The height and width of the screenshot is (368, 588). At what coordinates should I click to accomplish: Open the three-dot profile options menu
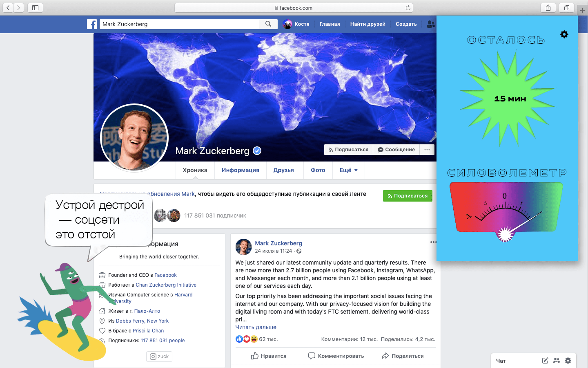(427, 150)
